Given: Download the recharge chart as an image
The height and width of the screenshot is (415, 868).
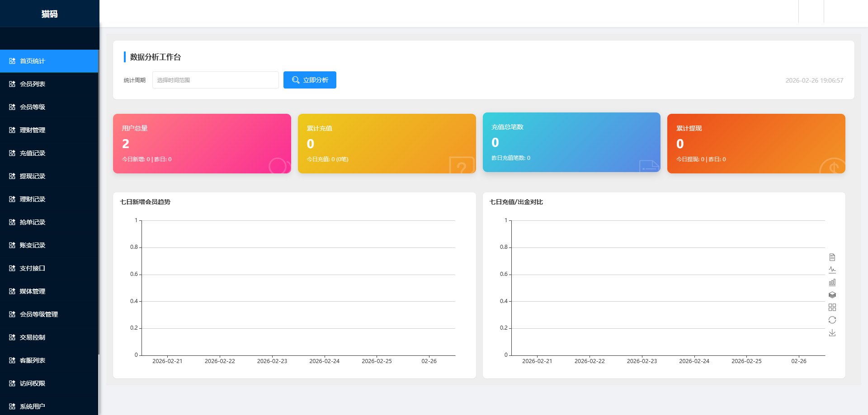Looking at the screenshot, I should click(x=832, y=333).
